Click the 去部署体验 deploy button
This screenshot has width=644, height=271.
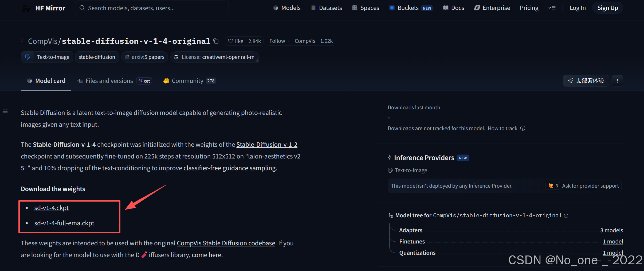[x=586, y=81]
